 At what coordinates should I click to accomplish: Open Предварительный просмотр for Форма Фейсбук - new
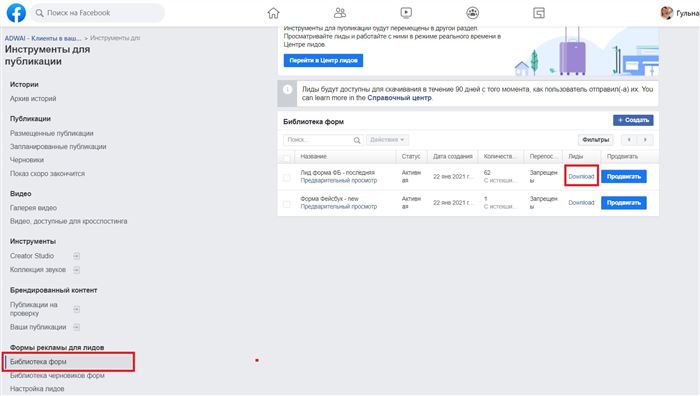pyautogui.click(x=338, y=206)
